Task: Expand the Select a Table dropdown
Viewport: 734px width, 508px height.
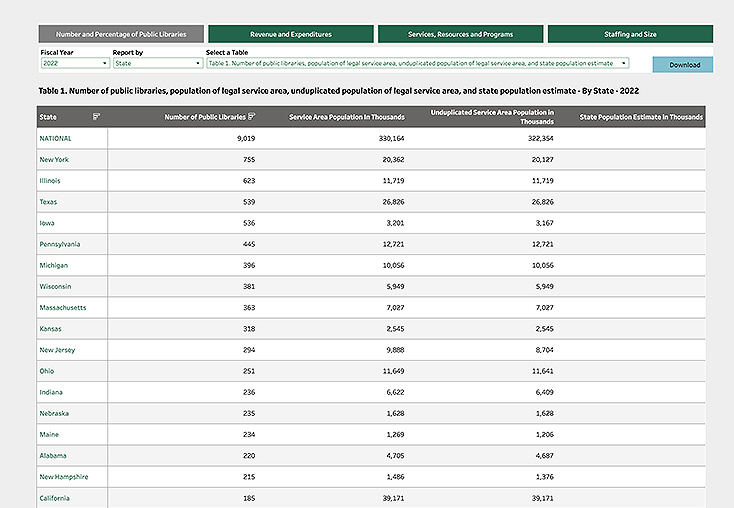Action: 417,63
